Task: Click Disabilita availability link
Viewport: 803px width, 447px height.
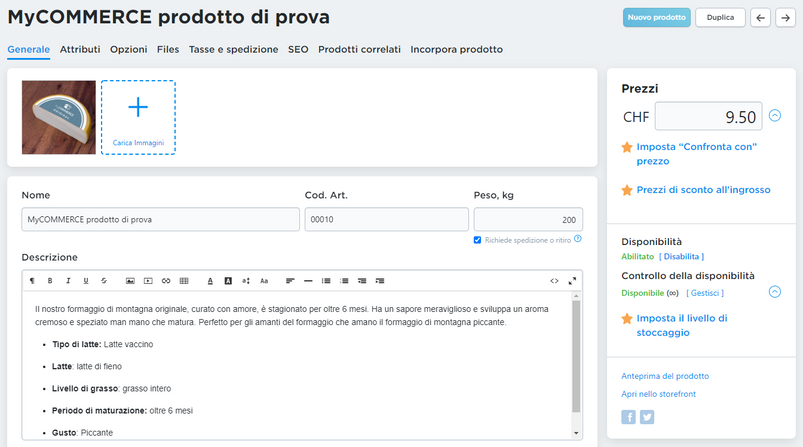Action: pyautogui.click(x=681, y=257)
